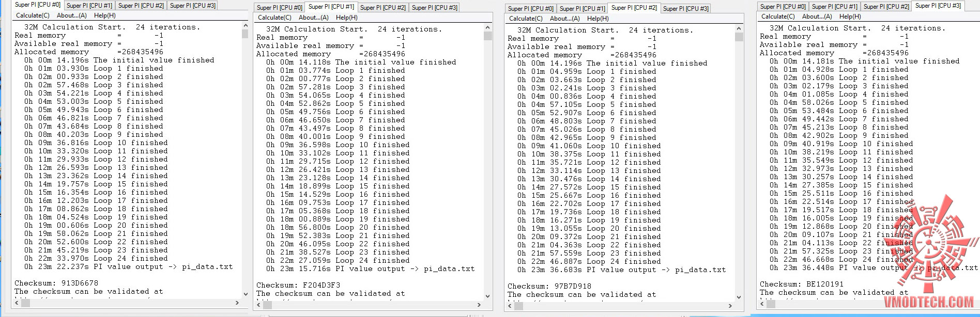
Task: Click Super PI [CPU #3] tab in checksum BE120191 window
Action: [x=938, y=6]
